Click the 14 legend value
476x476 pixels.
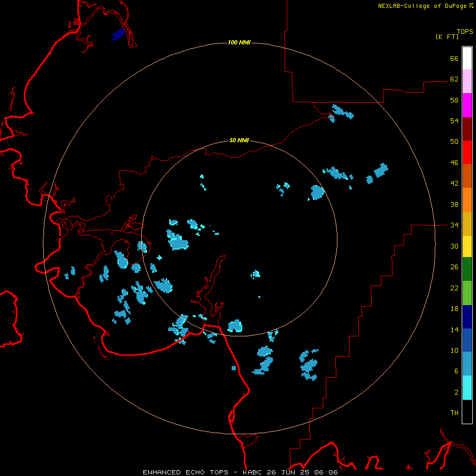tap(454, 329)
